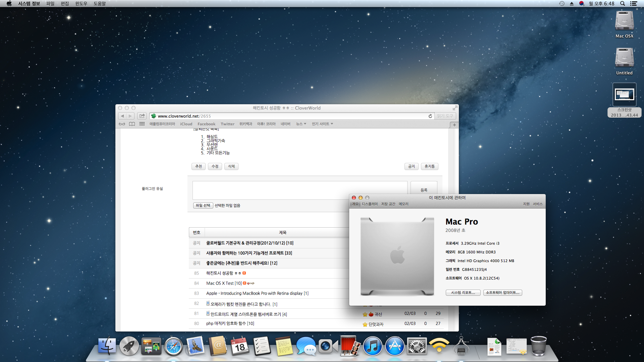
Task: Switch to 메모리 tab in About window
Action: [x=404, y=204]
